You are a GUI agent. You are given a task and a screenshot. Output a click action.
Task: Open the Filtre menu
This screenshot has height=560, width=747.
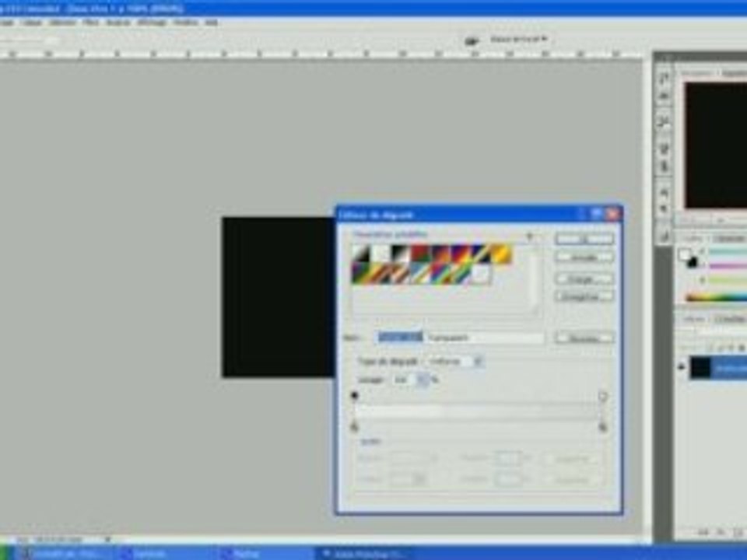pos(90,23)
